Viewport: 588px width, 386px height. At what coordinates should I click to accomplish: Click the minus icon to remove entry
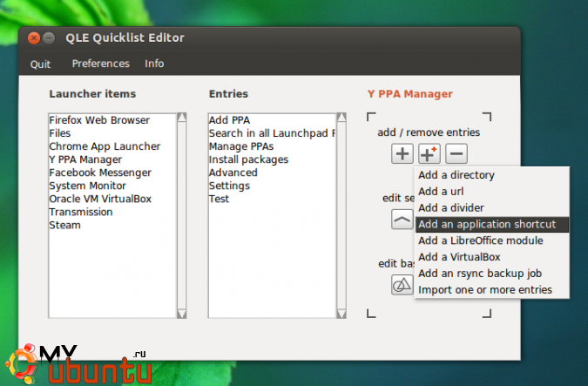tap(456, 154)
